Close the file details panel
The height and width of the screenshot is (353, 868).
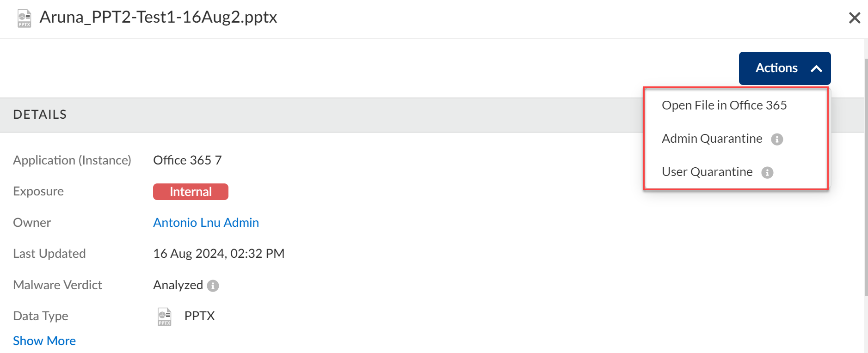(x=854, y=18)
